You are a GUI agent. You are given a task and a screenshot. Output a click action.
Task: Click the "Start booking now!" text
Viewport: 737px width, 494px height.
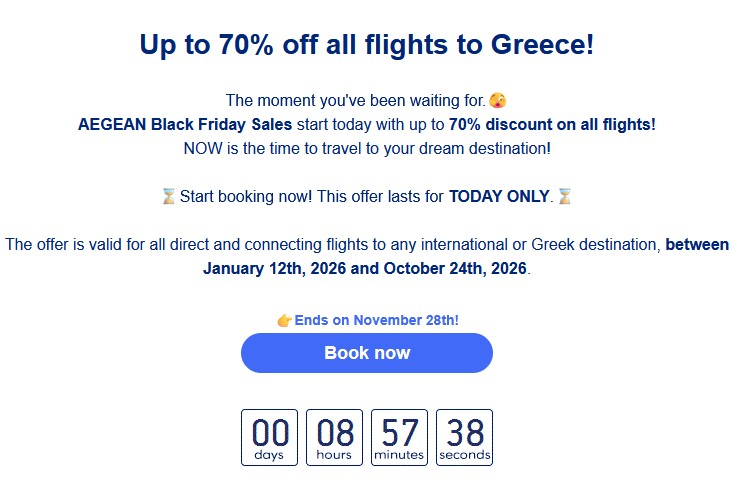(x=247, y=197)
